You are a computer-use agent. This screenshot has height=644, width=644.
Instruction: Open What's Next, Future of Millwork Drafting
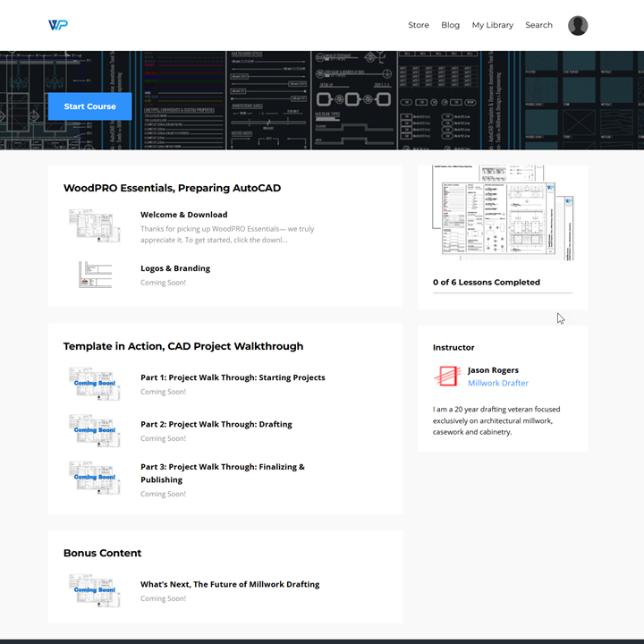pyautogui.click(x=230, y=584)
